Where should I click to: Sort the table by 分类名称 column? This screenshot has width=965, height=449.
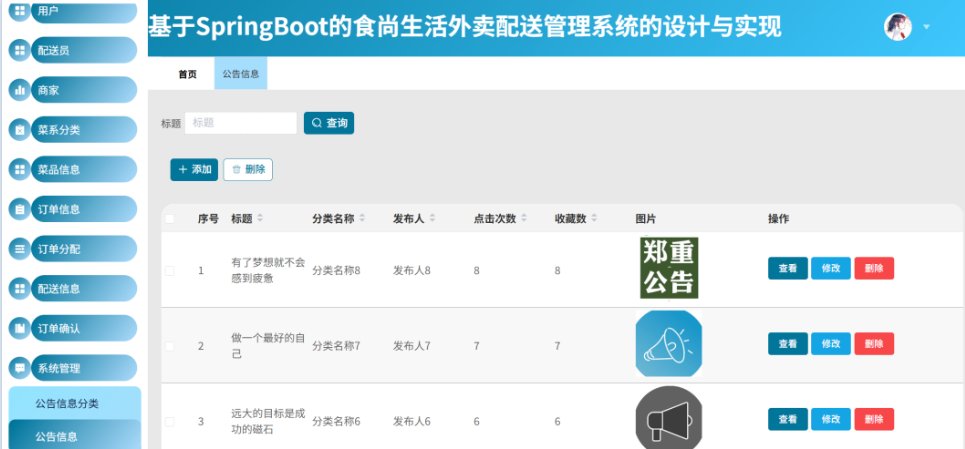tap(362, 218)
